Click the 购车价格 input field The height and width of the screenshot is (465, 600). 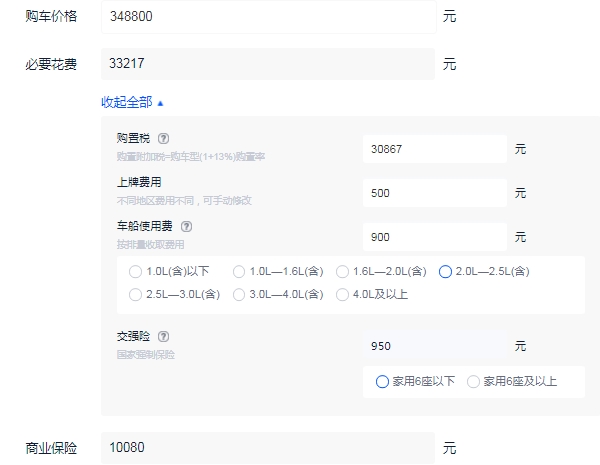pyautogui.click(x=268, y=17)
